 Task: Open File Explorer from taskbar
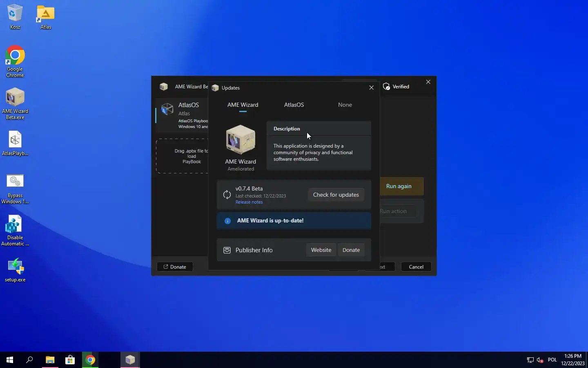point(50,360)
